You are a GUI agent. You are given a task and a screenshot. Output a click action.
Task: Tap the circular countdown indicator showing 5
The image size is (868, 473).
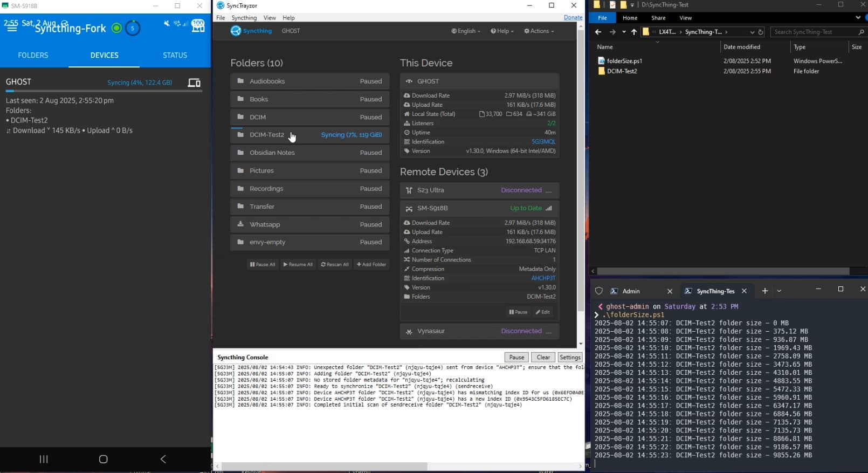coord(133,28)
